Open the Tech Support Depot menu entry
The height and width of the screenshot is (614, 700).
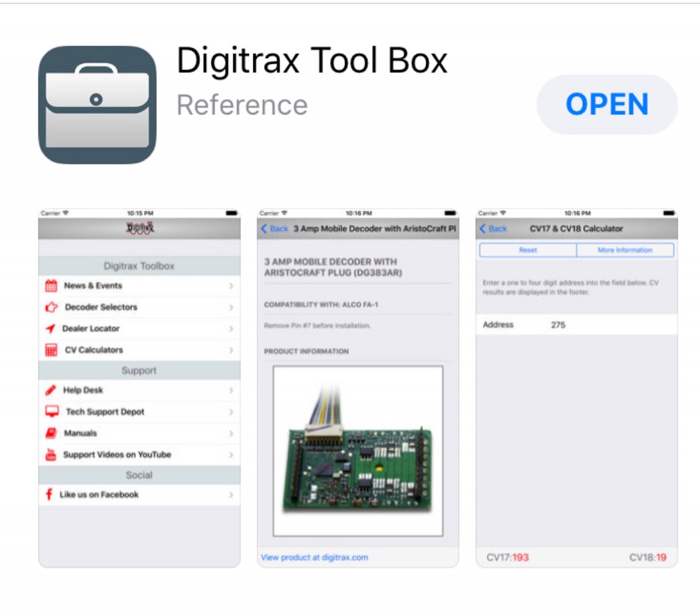coord(139,412)
